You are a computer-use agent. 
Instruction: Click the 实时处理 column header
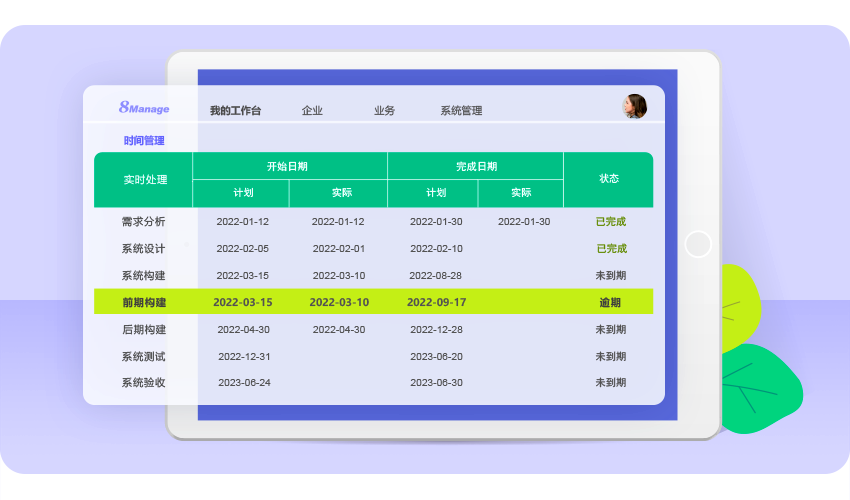(x=143, y=180)
